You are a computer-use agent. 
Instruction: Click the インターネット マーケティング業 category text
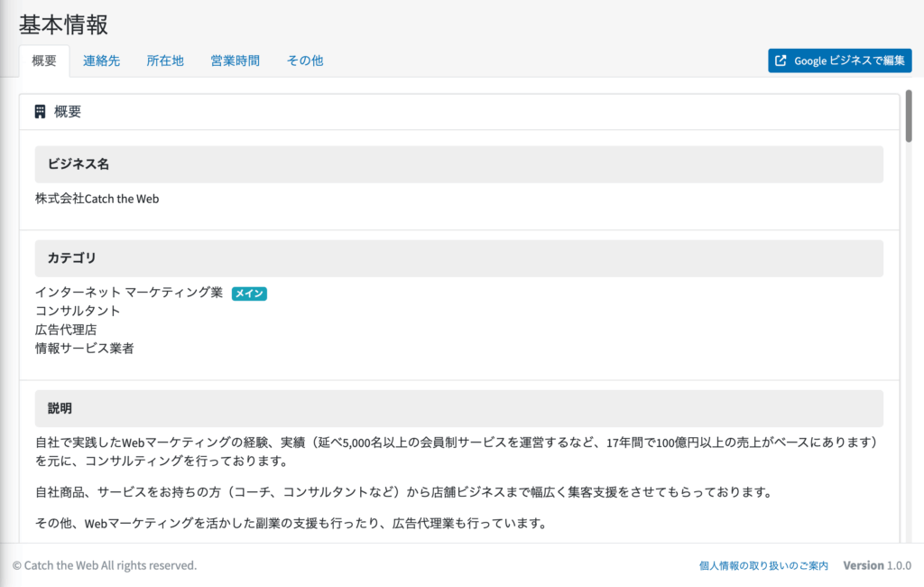[128, 293]
